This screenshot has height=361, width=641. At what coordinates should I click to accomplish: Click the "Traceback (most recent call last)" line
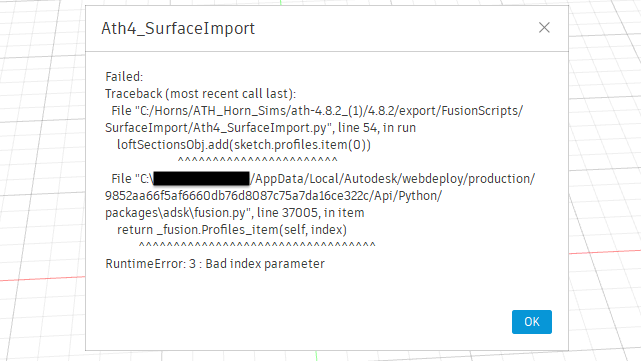[200, 94]
